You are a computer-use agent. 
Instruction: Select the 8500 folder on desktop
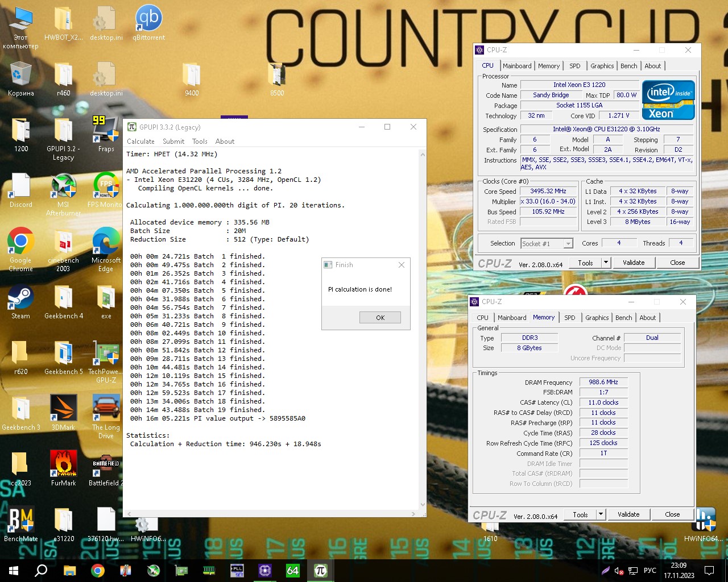(x=277, y=80)
